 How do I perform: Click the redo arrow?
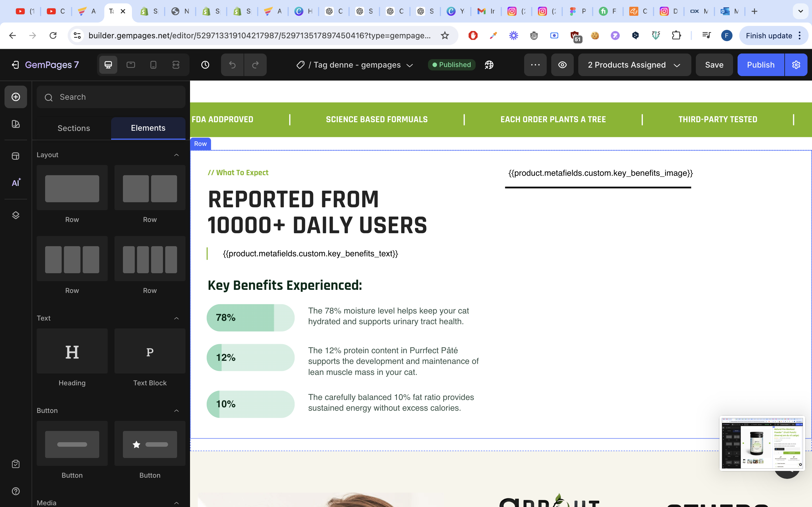click(x=255, y=65)
